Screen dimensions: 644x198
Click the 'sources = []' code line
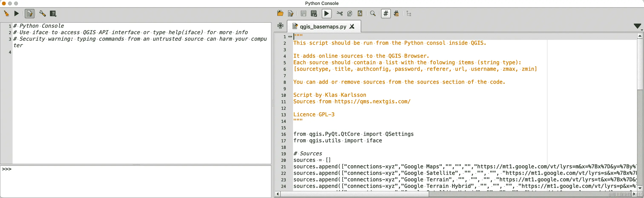[x=312, y=160]
